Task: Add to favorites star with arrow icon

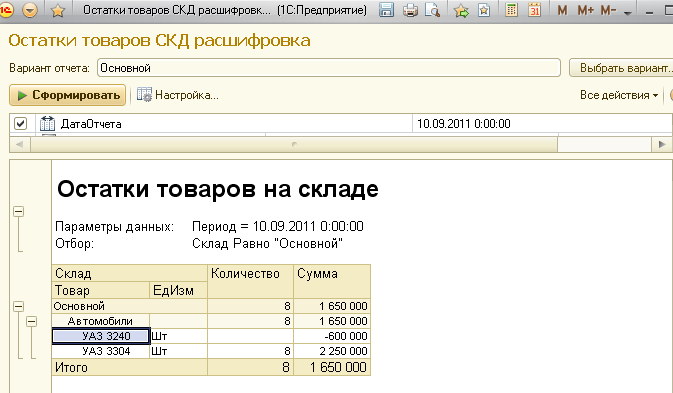Action: (x=461, y=10)
